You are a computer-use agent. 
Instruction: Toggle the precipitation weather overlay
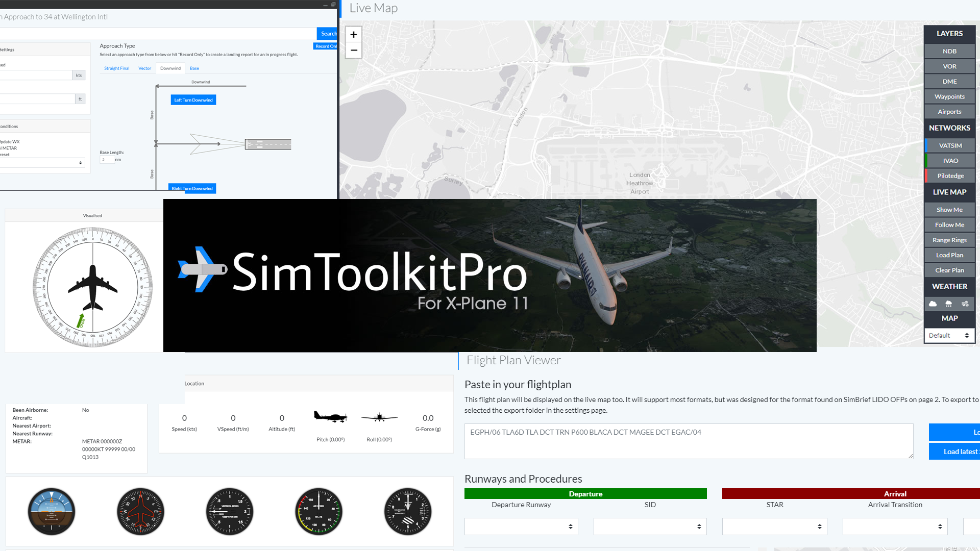[949, 304]
